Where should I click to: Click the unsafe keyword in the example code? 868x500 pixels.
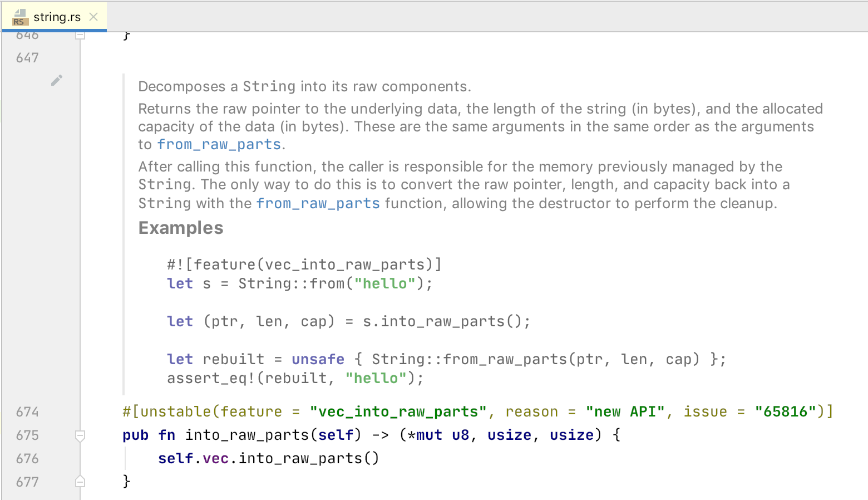(x=318, y=359)
